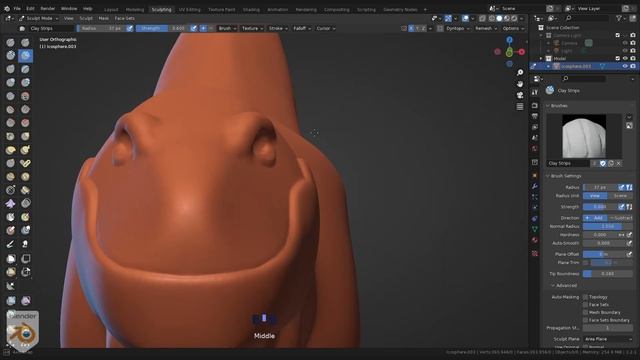The width and height of the screenshot is (640, 360).
Task: Toggle Z axis symmetry
Action: pyautogui.click(x=424, y=28)
